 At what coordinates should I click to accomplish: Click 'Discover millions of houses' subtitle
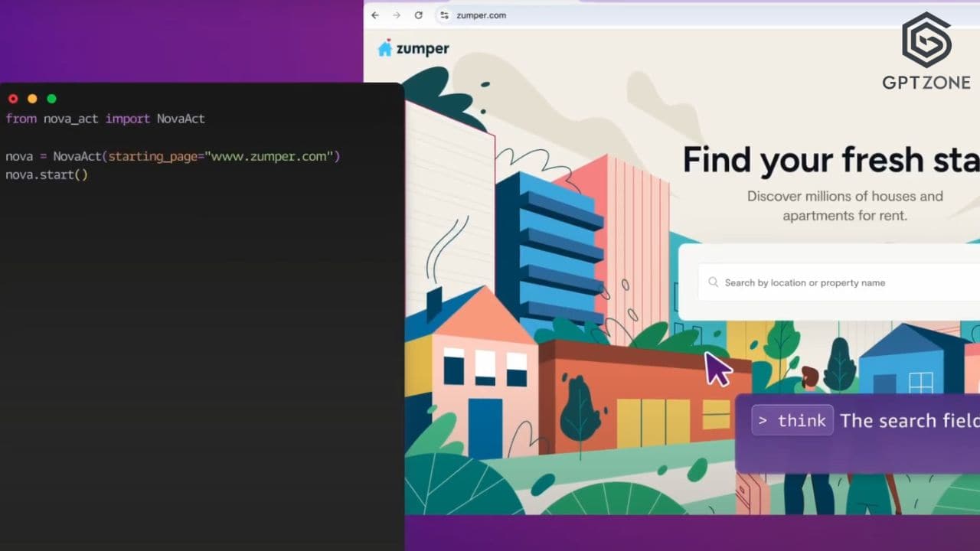click(845, 206)
